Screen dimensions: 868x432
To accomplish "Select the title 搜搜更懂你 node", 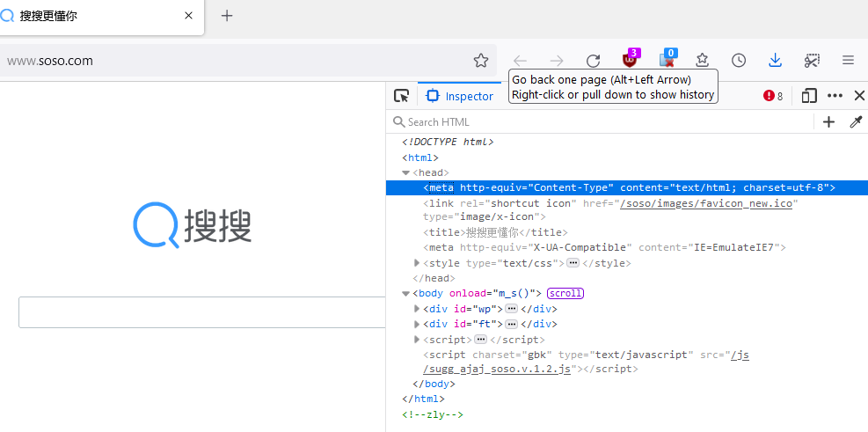I will point(495,232).
